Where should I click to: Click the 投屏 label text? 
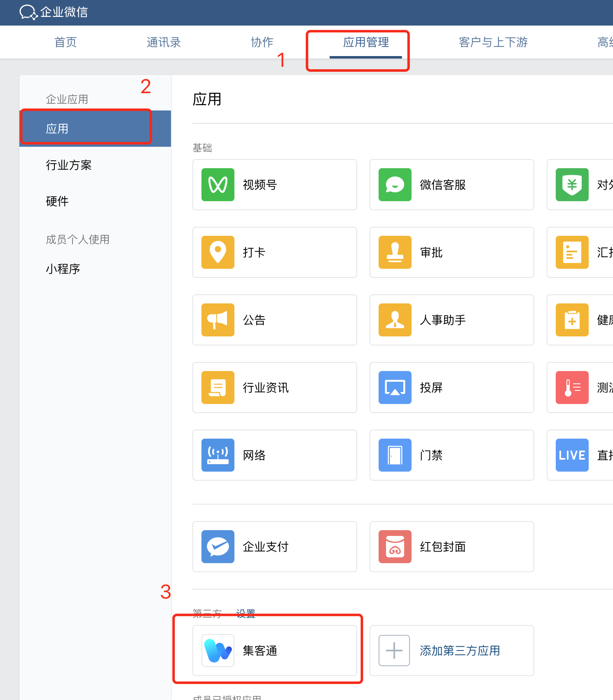point(431,388)
